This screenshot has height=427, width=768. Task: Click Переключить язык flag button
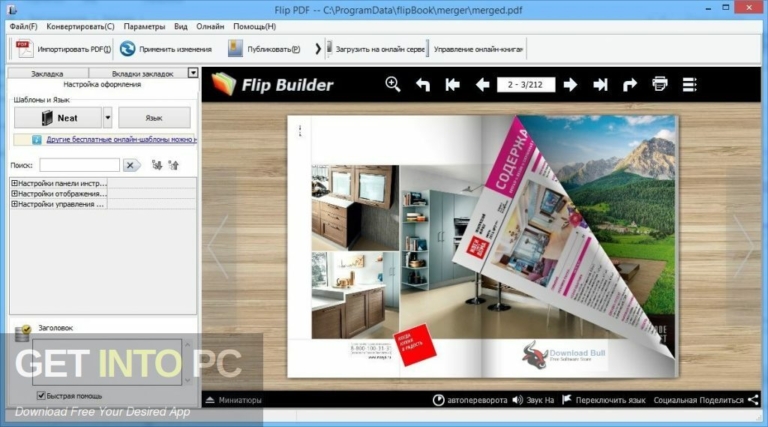click(603, 400)
